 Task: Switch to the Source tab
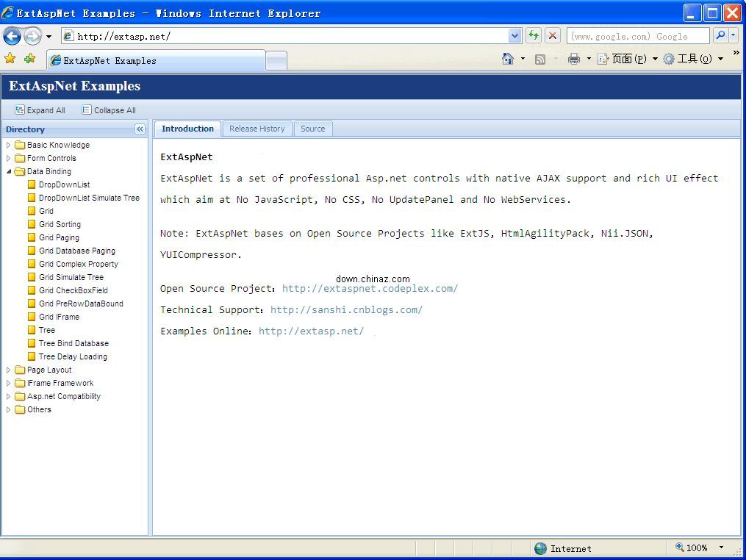(312, 129)
